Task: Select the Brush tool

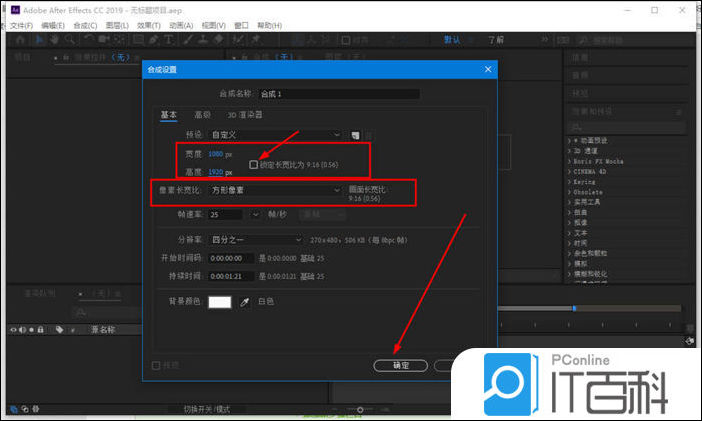Action: 188,40
